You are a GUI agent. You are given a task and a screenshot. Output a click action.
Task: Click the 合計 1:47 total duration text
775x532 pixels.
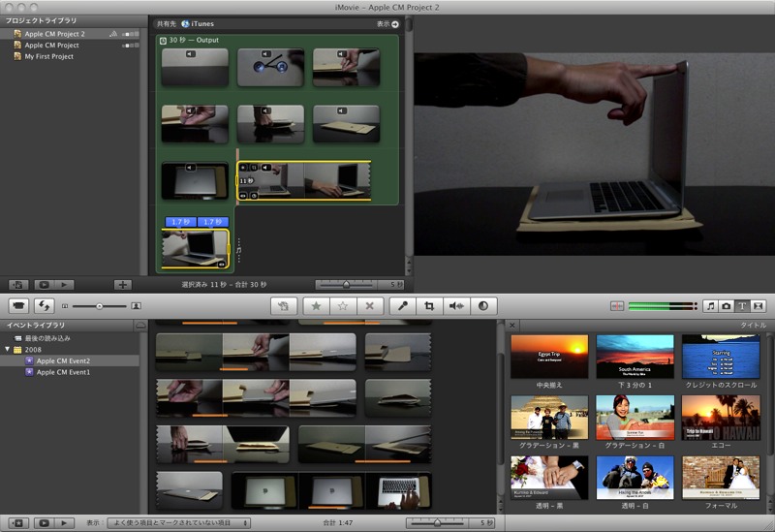pyautogui.click(x=338, y=522)
